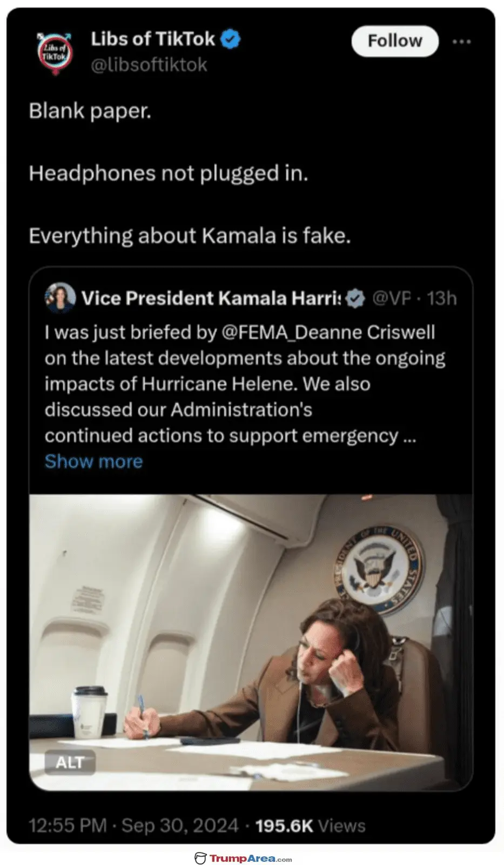Click the ALT badge on the photo
The height and width of the screenshot is (865, 504).
tap(70, 762)
